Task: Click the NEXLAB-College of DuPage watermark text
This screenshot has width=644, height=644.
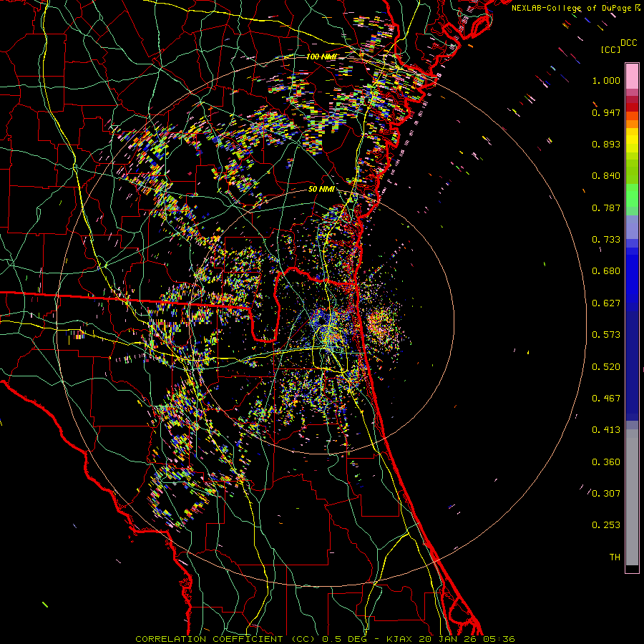Action: (571, 8)
